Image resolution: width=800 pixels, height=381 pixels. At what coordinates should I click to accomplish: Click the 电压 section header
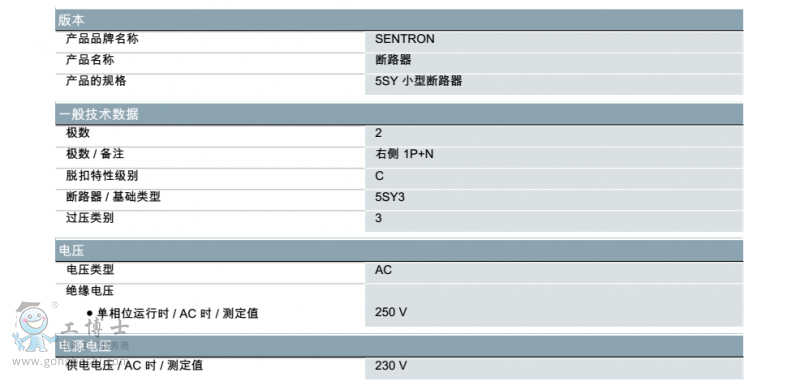click(x=399, y=250)
